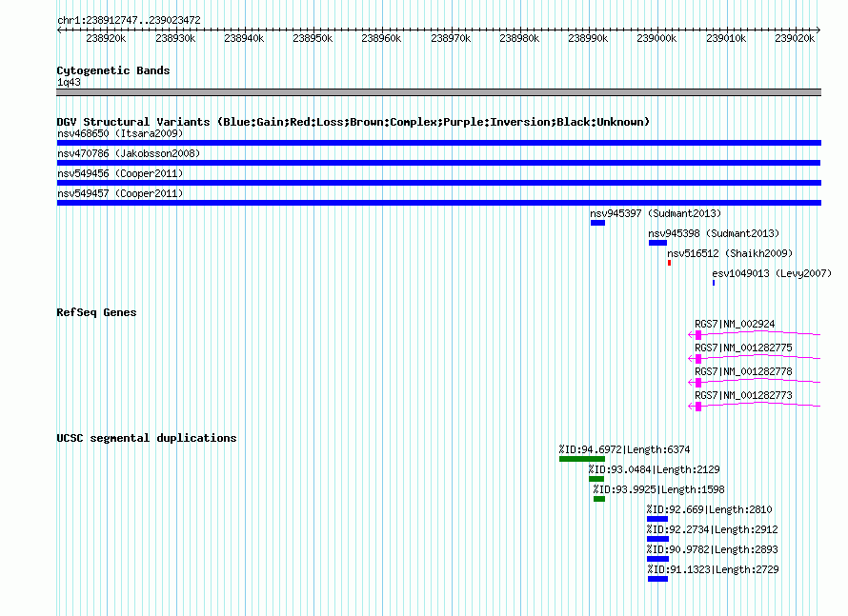The height and width of the screenshot is (616, 848).
Task: Click the 1q43 band label
Action: pos(69,82)
